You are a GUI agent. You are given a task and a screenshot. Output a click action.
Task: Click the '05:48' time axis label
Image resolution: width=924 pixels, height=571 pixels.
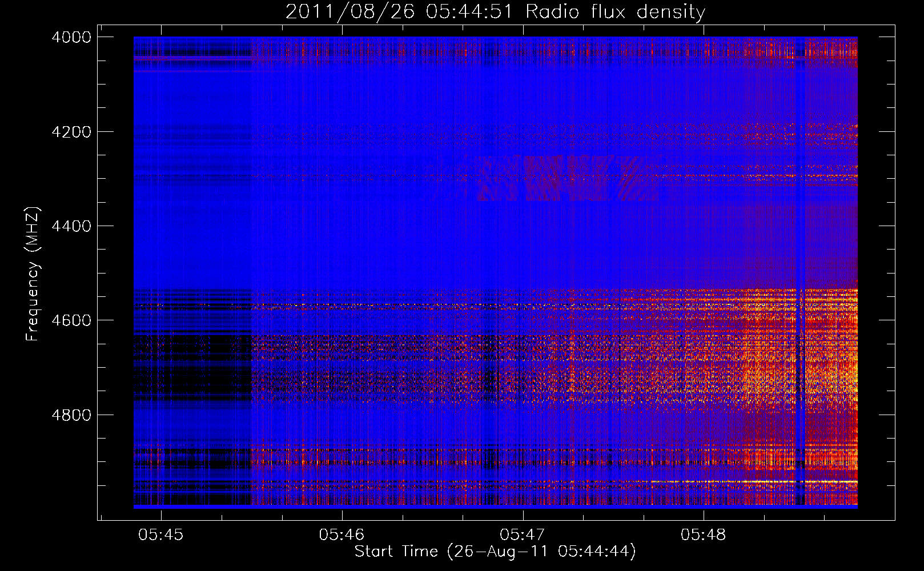pos(703,535)
